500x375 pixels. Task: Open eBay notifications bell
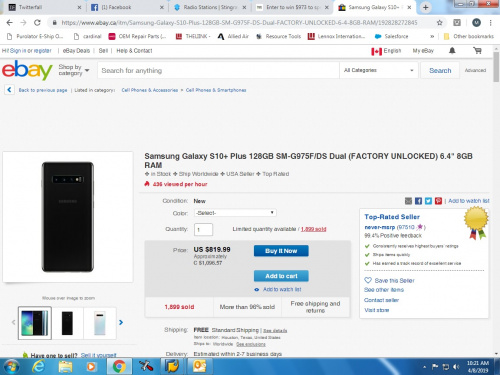click(x=452, y=51)
